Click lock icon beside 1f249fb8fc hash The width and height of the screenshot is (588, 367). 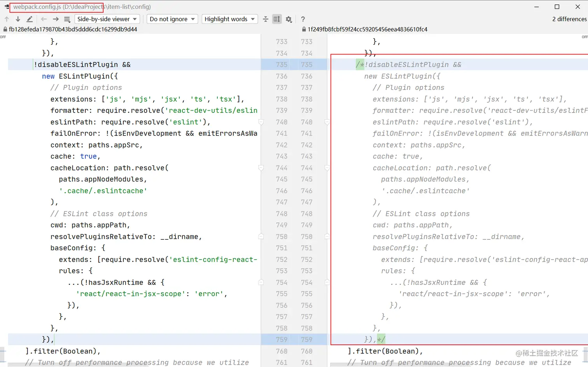coord(304,29)
